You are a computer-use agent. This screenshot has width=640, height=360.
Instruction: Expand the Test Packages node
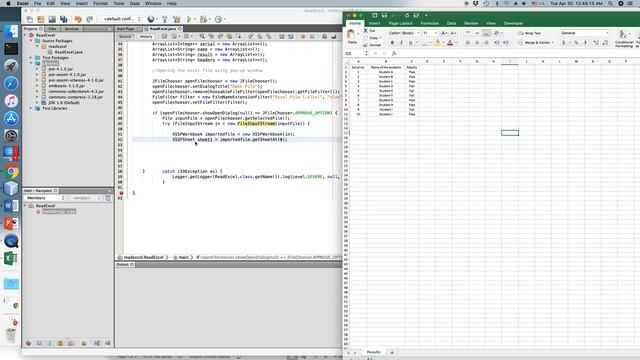tap(31, 58)
